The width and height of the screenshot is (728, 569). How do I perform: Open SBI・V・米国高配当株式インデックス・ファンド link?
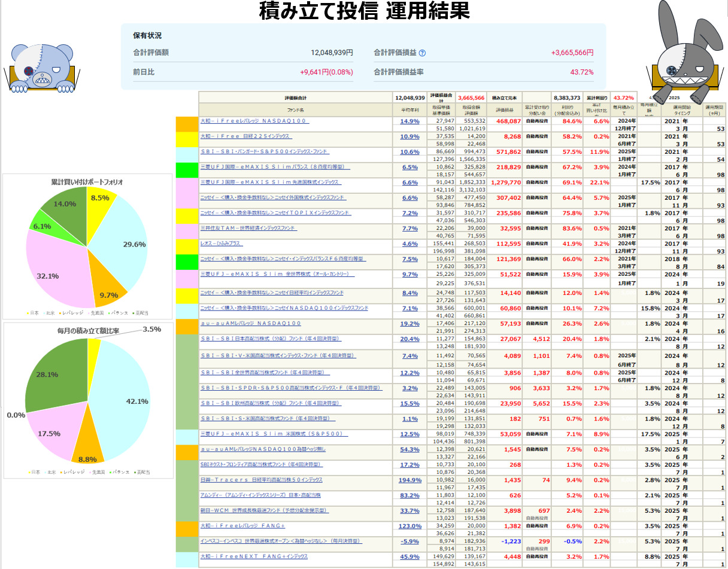278,355
